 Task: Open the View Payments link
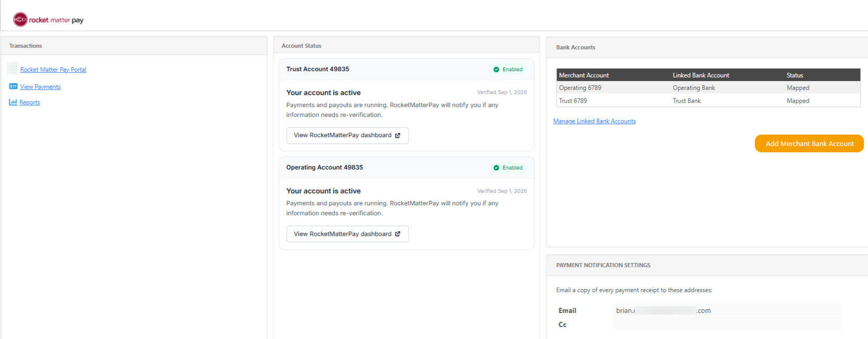point(40,87)
